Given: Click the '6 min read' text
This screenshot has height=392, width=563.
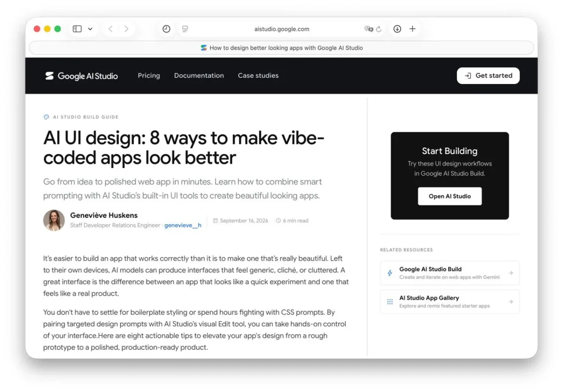Looking at the screenshot, I should [296, 220].
